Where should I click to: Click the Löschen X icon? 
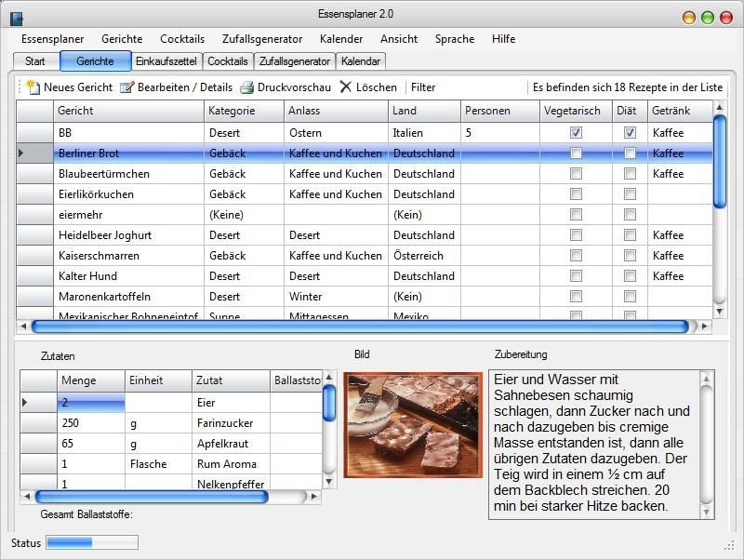click(x=346, y=87)
